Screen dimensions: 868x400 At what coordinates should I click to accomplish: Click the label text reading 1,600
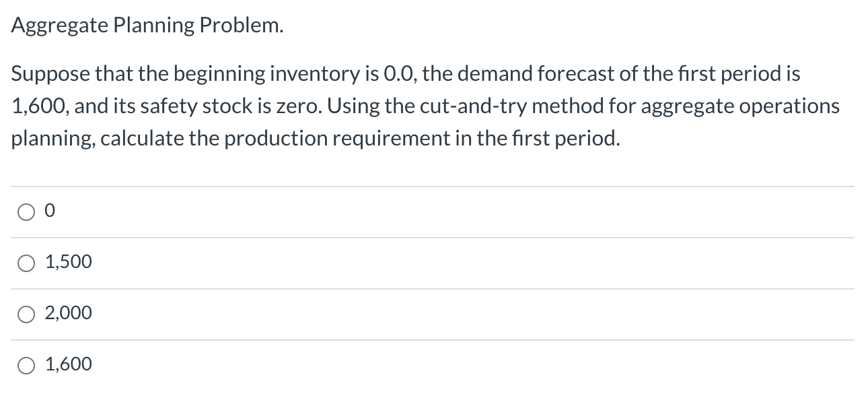(x=69, y=364)
